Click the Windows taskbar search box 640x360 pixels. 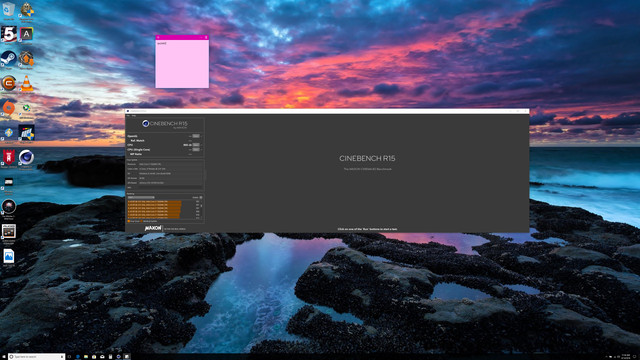[x=36, y=356]
